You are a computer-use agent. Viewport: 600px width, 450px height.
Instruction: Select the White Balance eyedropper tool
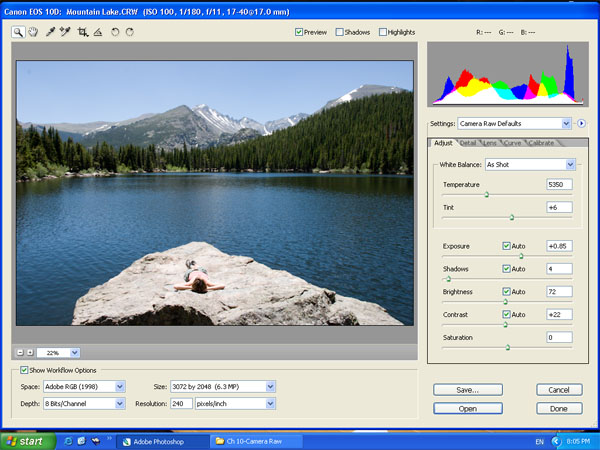pos(51,32)
